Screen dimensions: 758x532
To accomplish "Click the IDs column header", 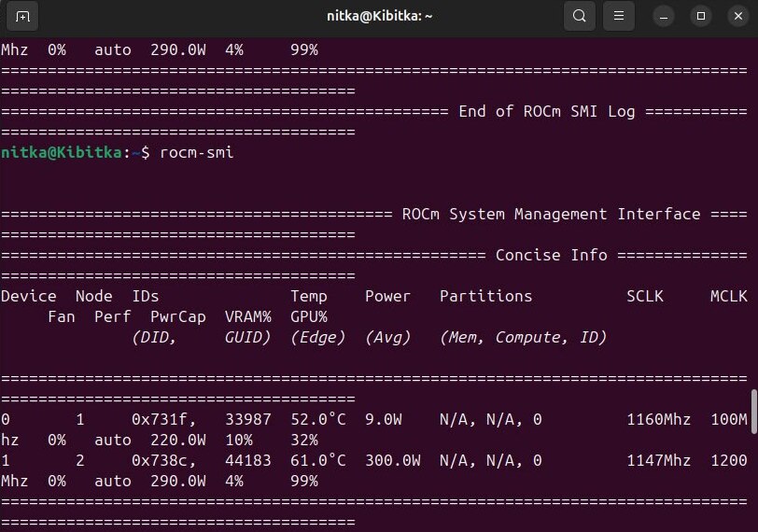I will coord(145,296).
